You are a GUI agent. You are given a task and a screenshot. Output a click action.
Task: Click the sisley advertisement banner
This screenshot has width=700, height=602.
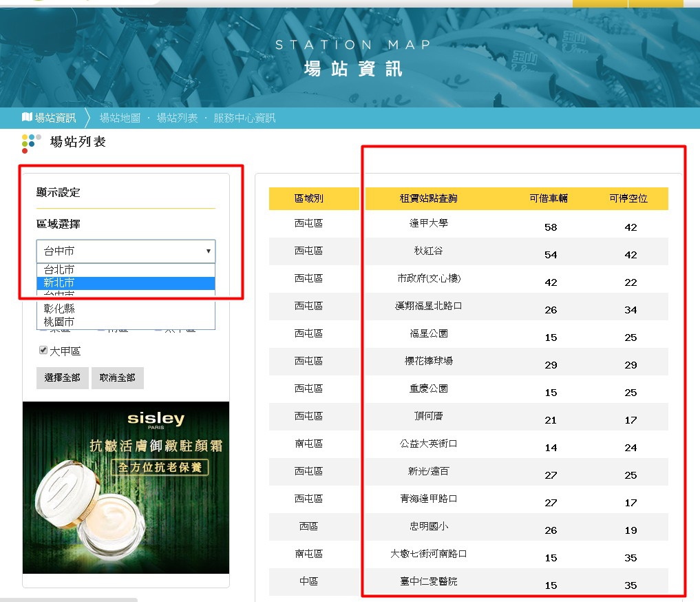click(x=126, y=488)
